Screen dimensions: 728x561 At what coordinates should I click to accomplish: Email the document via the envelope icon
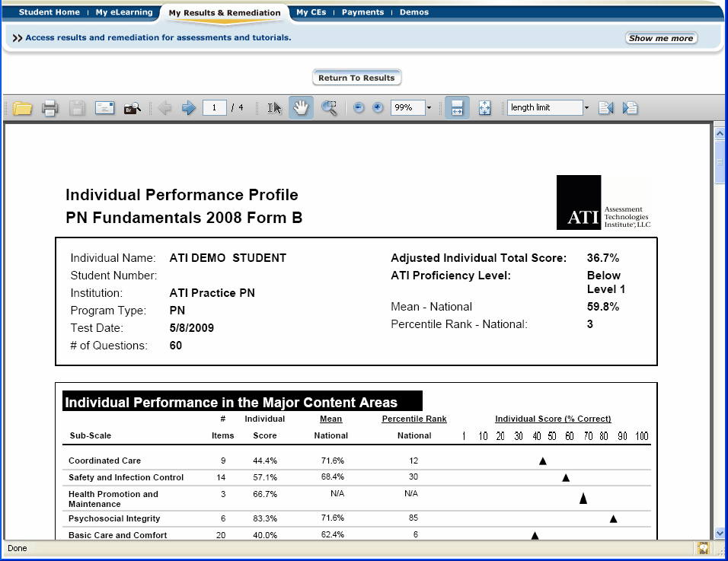pos(104,108)
